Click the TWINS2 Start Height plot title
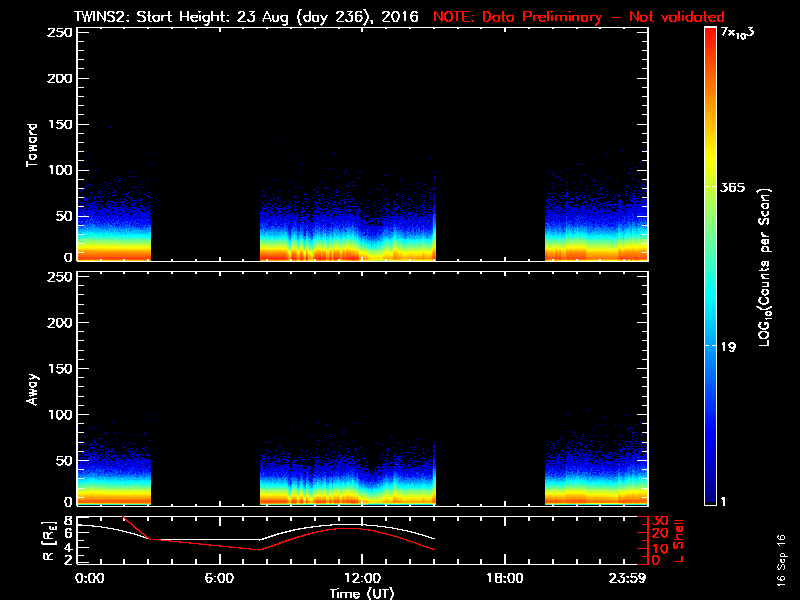The width and height of the screenshot is (800, 600). point(248,16)
